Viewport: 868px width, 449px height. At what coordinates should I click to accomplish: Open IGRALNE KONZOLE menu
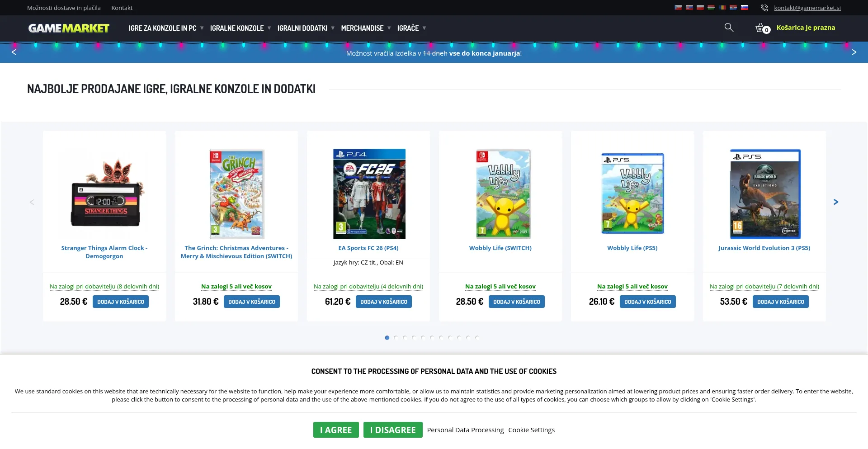(x=237, y=28)
